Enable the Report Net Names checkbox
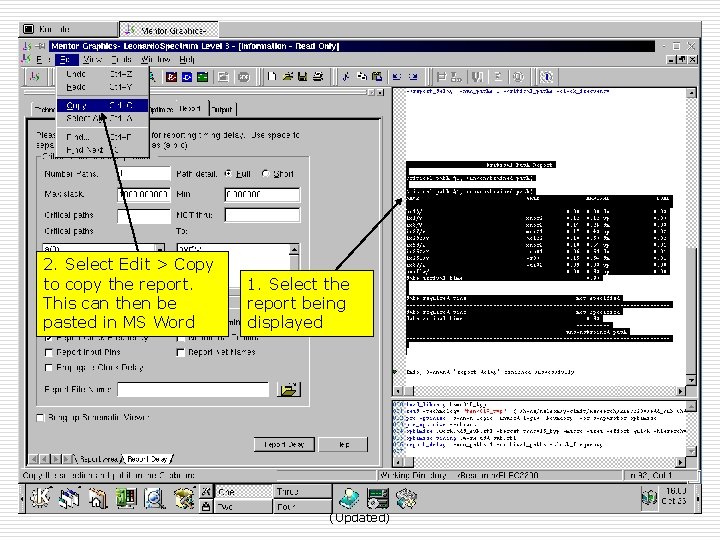Screen dimensions: 720x540 click(180, 353)
